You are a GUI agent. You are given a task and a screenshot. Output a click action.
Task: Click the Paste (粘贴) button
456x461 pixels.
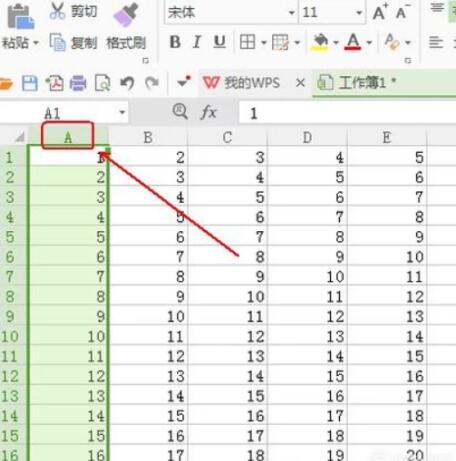(x=21, y=25)
